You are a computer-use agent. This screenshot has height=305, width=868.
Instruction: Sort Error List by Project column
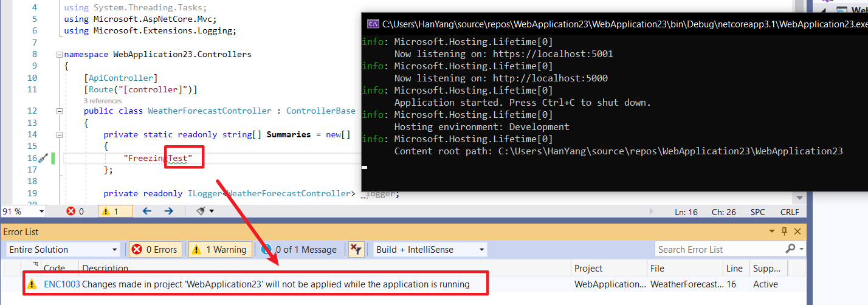(x=588, y=268)
